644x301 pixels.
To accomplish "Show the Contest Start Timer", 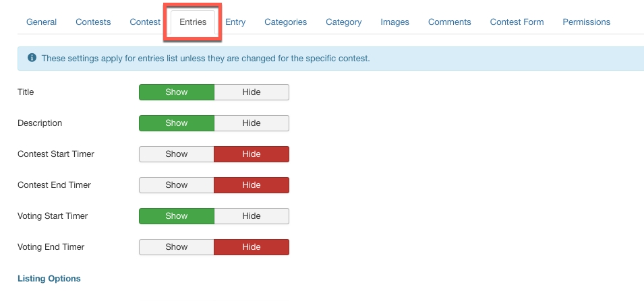I will click(x=177, y=154).
